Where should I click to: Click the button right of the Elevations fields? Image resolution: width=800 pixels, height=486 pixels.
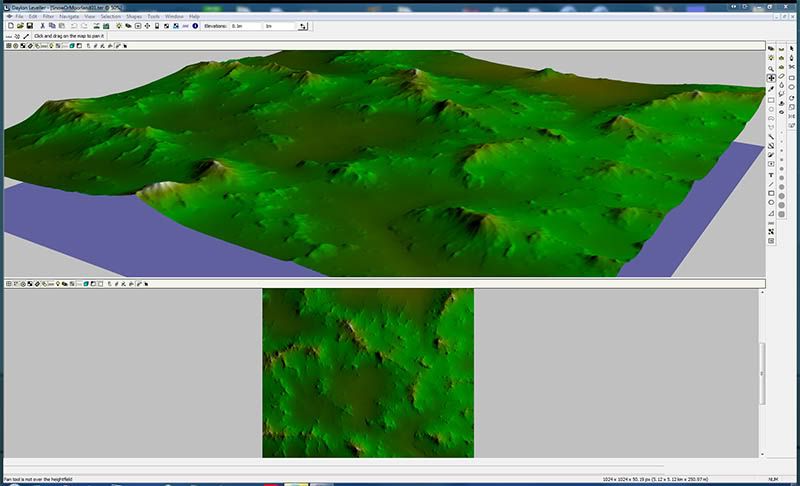tap(303, 26)
